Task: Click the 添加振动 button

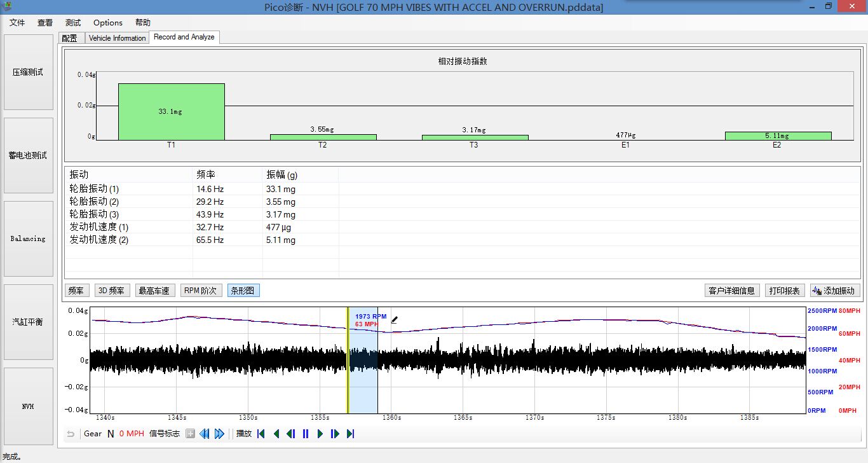Action: point(834,291)
